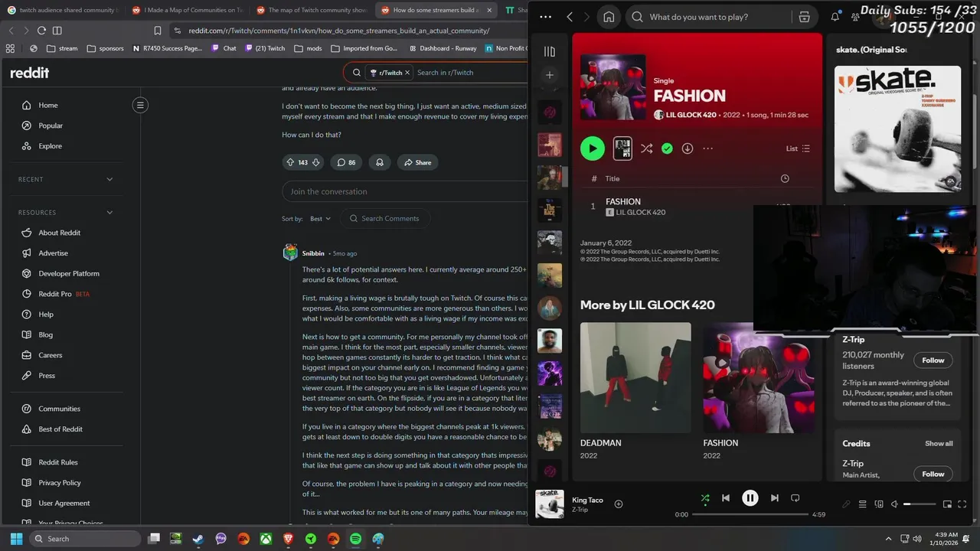Screen dimensions: 980x551
Task: Show all credits
Action: pyautogui.click(x=939, y=443)
